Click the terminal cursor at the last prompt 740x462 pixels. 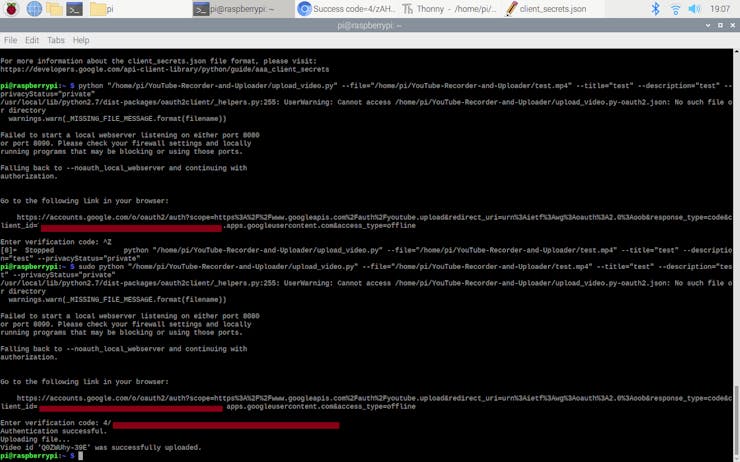point(81,456)
